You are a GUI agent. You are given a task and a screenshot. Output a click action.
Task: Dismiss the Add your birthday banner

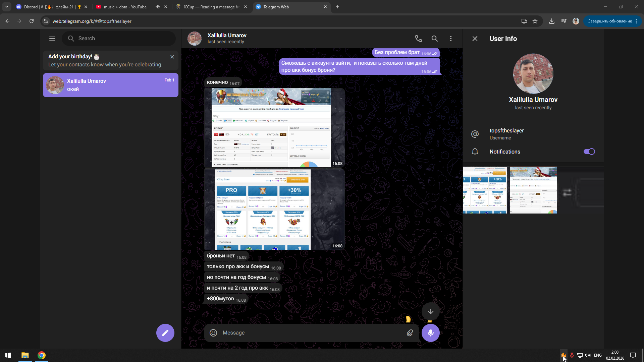tap(172, 57)
